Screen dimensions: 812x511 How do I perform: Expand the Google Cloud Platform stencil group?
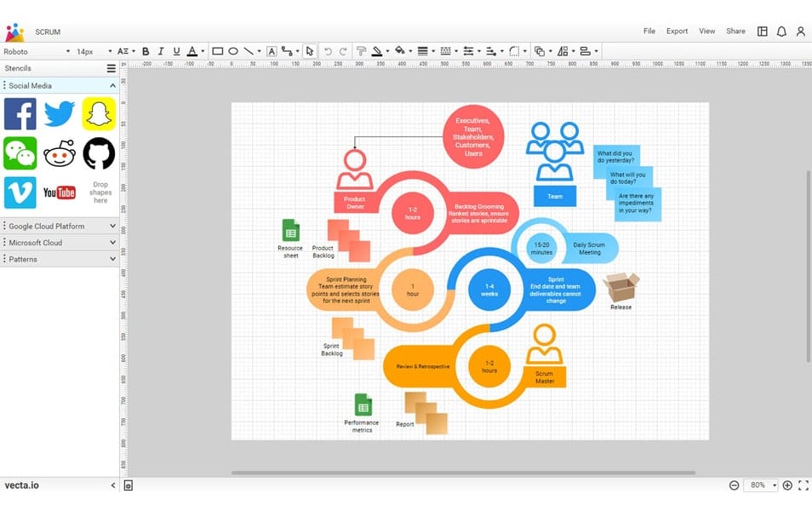tap(60, 226)
